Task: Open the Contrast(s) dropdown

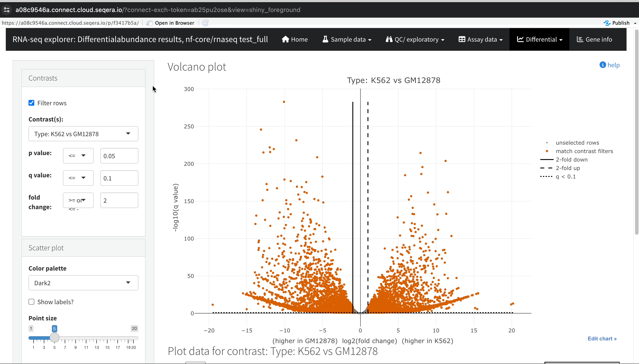Action: click(83, 134)
